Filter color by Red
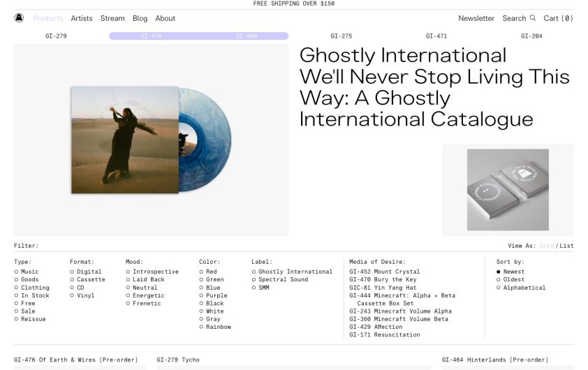588x370 pixels. click(x=208, y=272)
